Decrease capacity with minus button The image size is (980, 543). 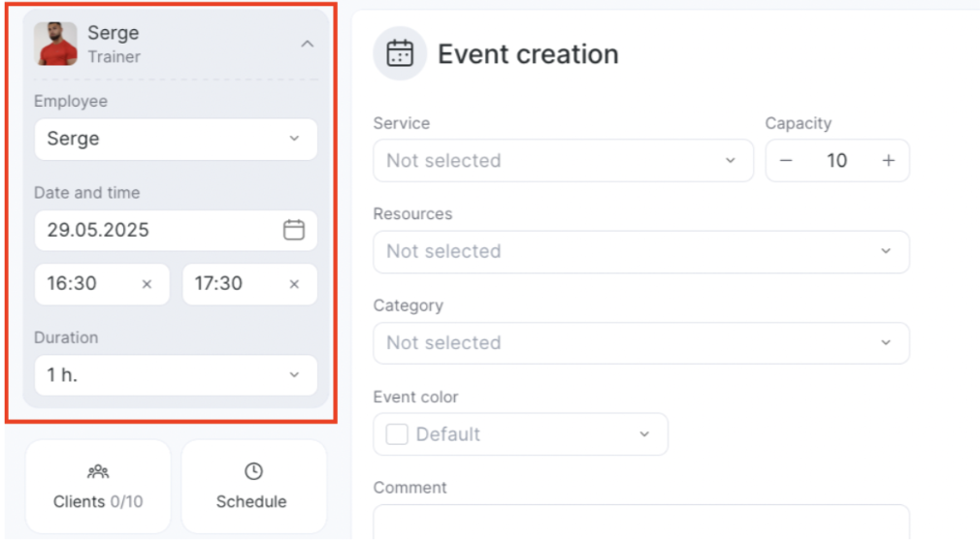point(786,161)
